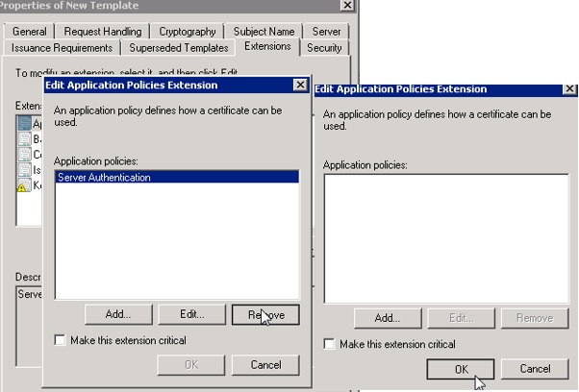Check critical extension box in empty-list dialog
This screenshot has width=579, height=392.
(330, 344)
